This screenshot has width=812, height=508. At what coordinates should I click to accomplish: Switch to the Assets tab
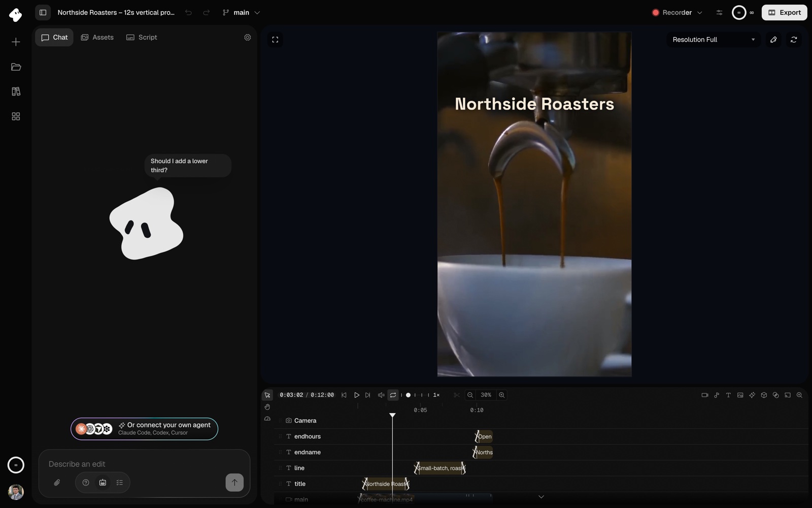click(x=97, y=38)
